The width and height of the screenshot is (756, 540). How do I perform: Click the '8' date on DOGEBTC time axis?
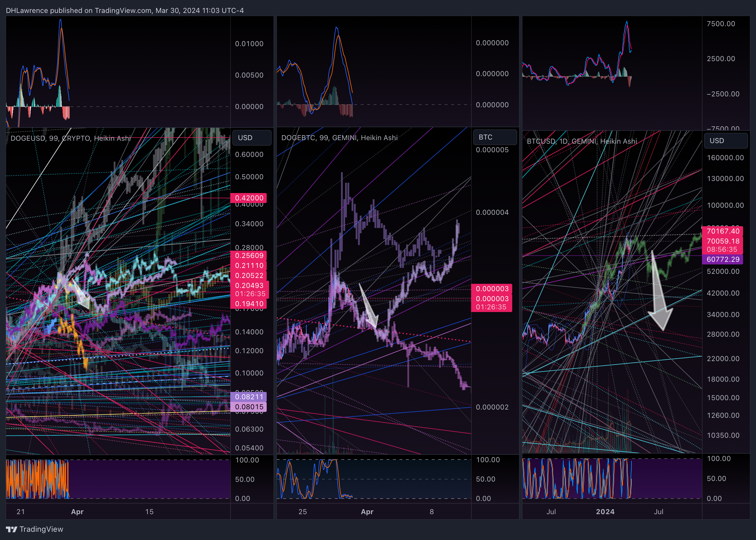(x=432, y=512)
